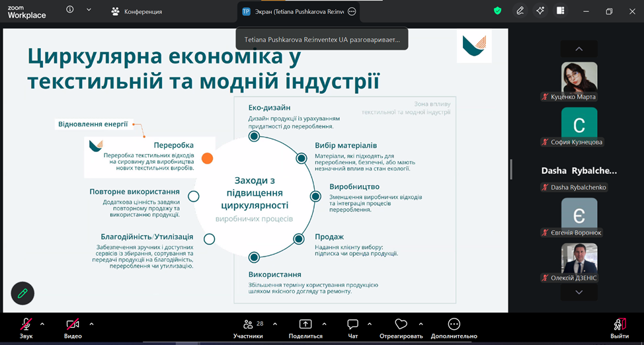644x345 pixels.
Task: Expand video options arrow next to Видео
Action: 91,324
